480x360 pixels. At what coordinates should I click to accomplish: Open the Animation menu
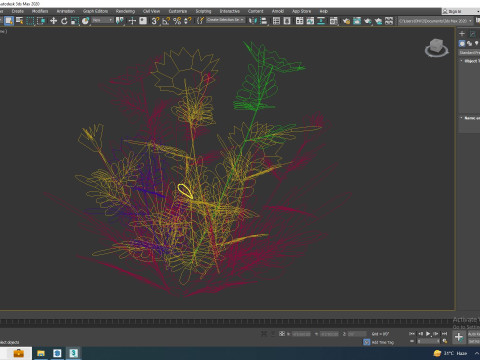pyautogui.click(x=66, y=11)
